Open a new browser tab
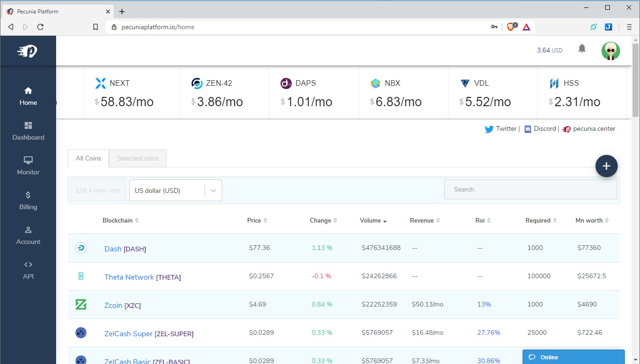Viewport: 640px width, 364px height. 122,12
